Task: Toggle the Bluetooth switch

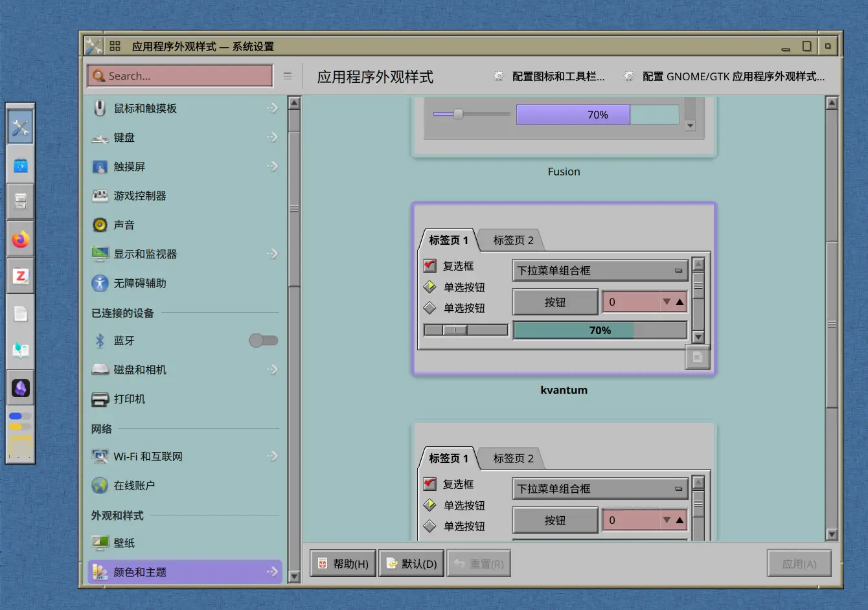Action: [263, 341]
